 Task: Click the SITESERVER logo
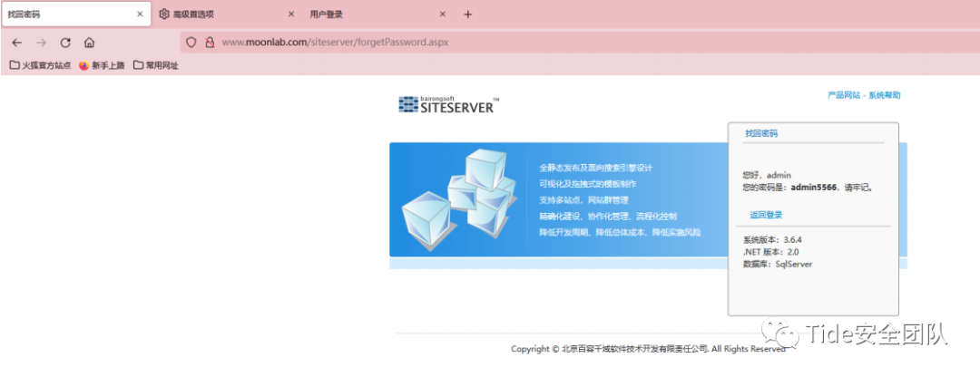[449, 105]
